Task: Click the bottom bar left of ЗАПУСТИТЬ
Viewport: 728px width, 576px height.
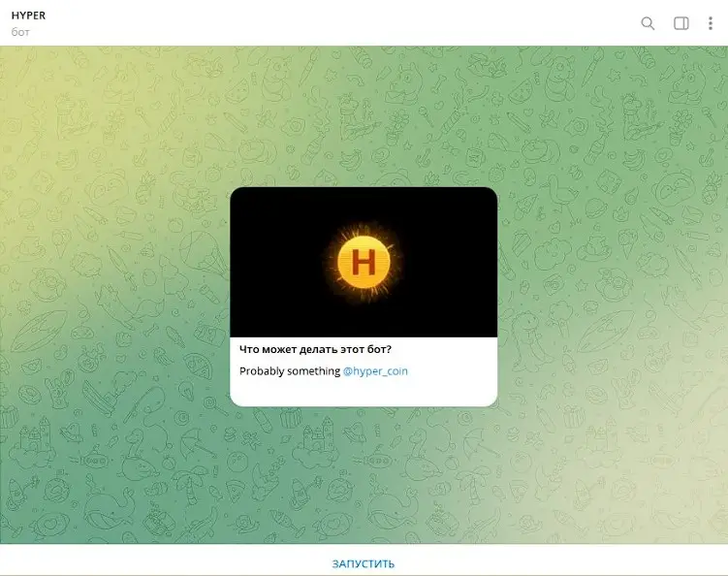Action: pyautogui.click(x=145, y=562)
